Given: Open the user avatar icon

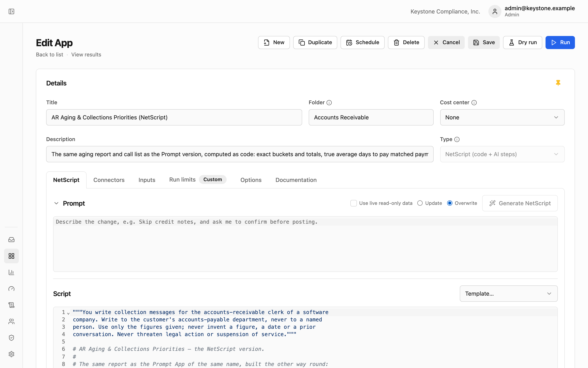Looking at the screenshot, I should [495, 11].
